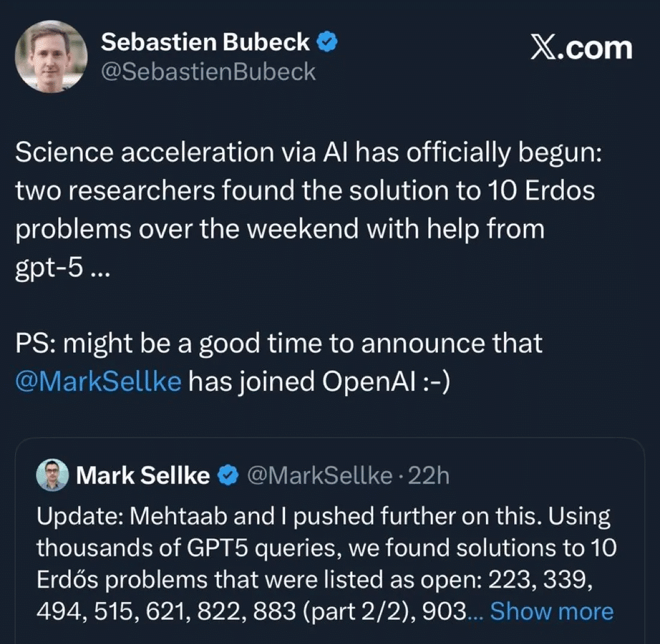
Task: Click verified badge beside Sebastien Bubeck
Action: point(327,42)
